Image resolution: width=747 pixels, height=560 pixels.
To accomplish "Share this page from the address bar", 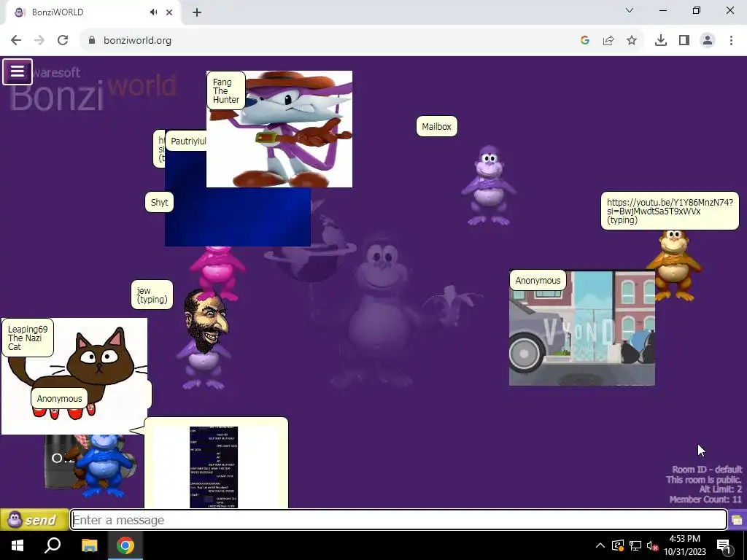I will coord(608,41).
